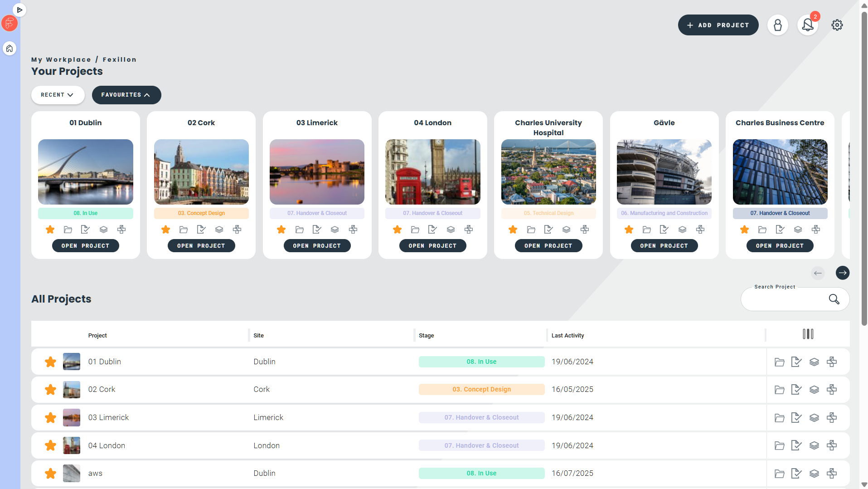
Task: Toggle favourite star on Charles Business Centre card
Action: click(x=745, y=230)
